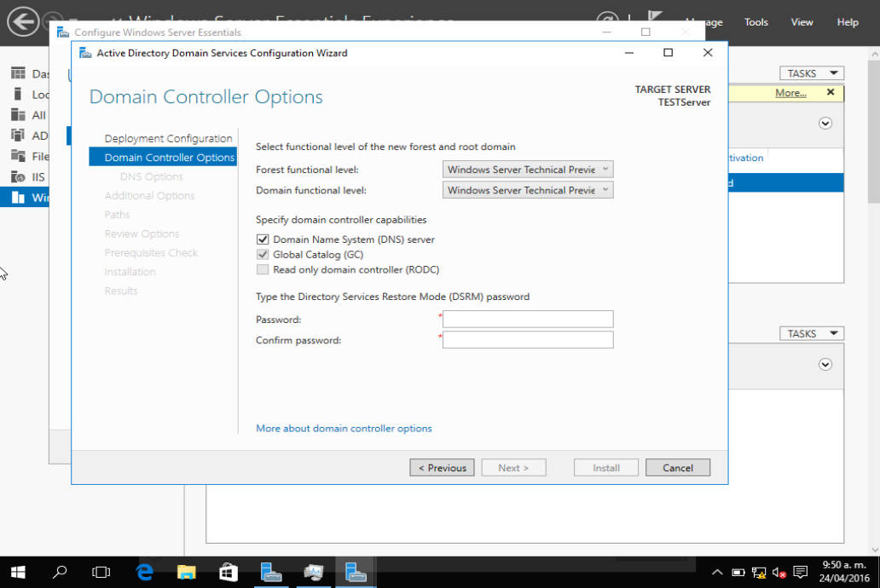The height and width of the screenshot is (588, 880).
Task: Click the Previous button in the wizard
Action: tap(442, 467)
